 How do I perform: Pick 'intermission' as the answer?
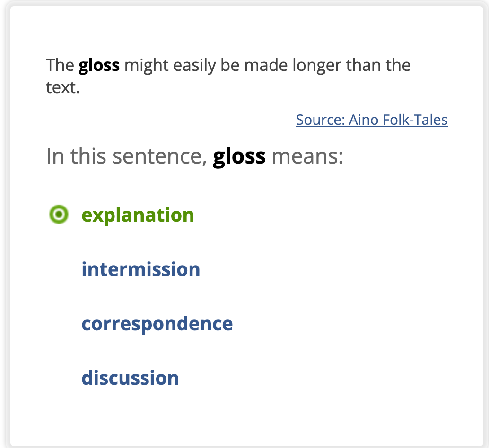click(140, 269)
